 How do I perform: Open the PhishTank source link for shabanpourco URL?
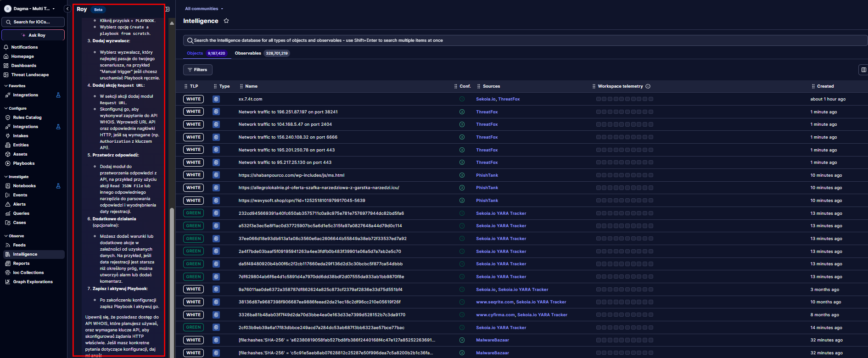click(487, 175)
